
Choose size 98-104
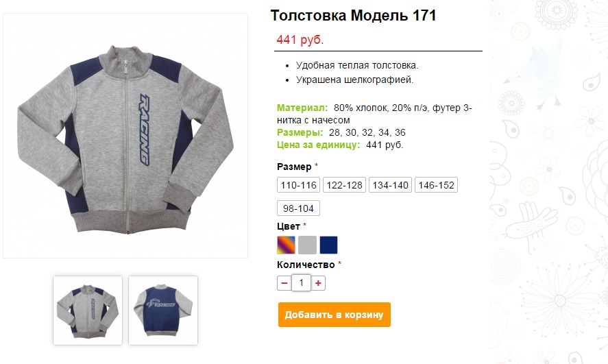coord(298,208)
